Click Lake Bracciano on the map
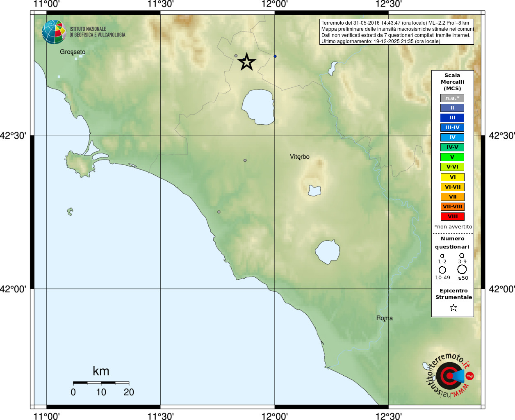This screenshot has width=515, height=420. click(x=328, y=251)
